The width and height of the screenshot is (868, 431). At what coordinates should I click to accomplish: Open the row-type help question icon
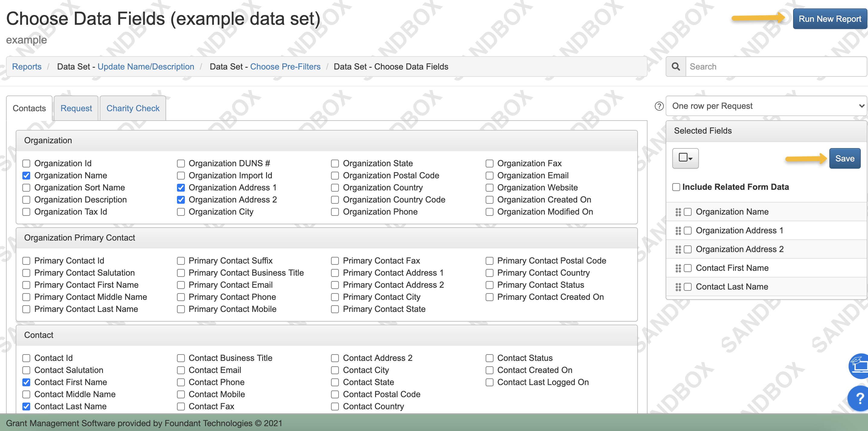[x=659, y=106]
